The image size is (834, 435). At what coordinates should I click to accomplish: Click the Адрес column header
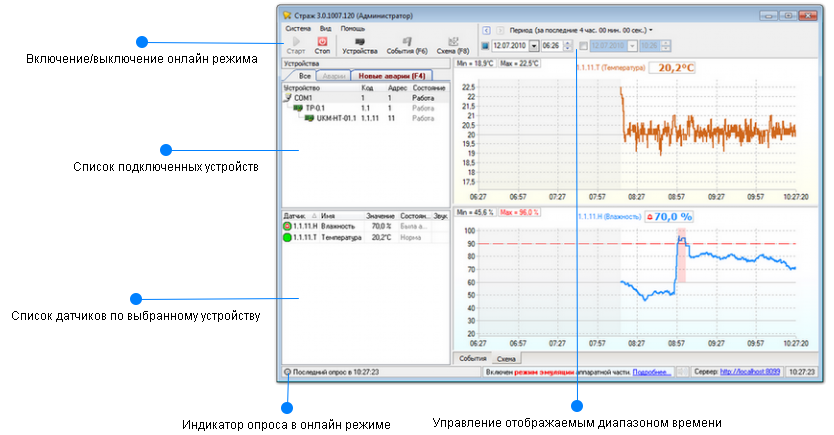[398, 88]
